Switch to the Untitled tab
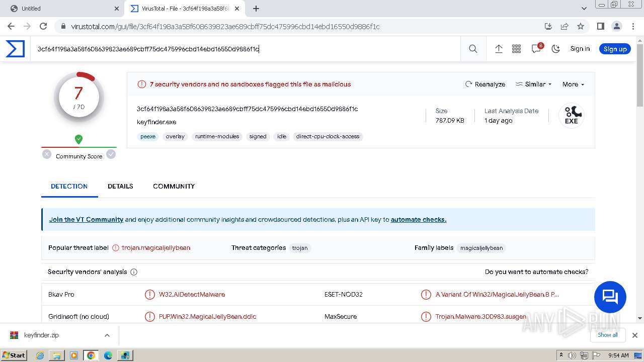The width and height of the screenshot is (644, 362). [x=63, y=9]
